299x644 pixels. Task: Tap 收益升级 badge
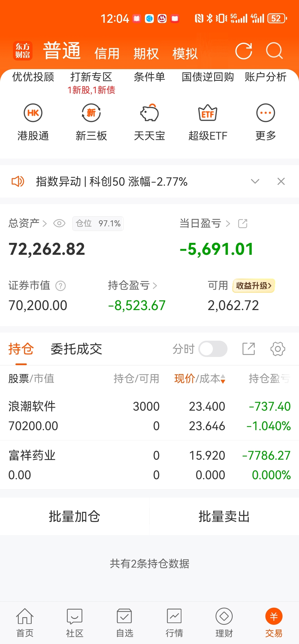pos(253,286)
